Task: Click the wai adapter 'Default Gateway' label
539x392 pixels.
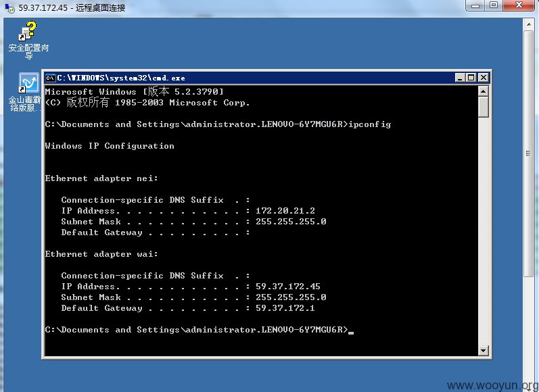Action: point(101,308)
